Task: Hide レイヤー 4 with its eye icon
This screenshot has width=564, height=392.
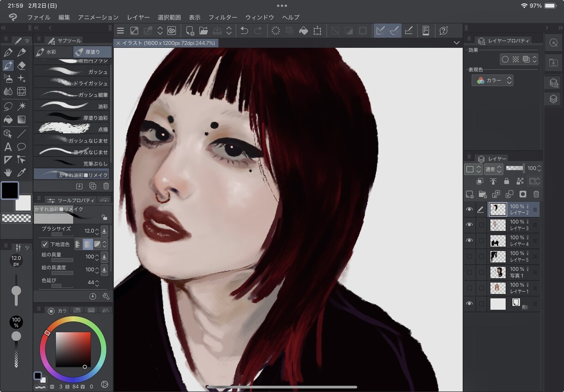Action: coord(469,241)
